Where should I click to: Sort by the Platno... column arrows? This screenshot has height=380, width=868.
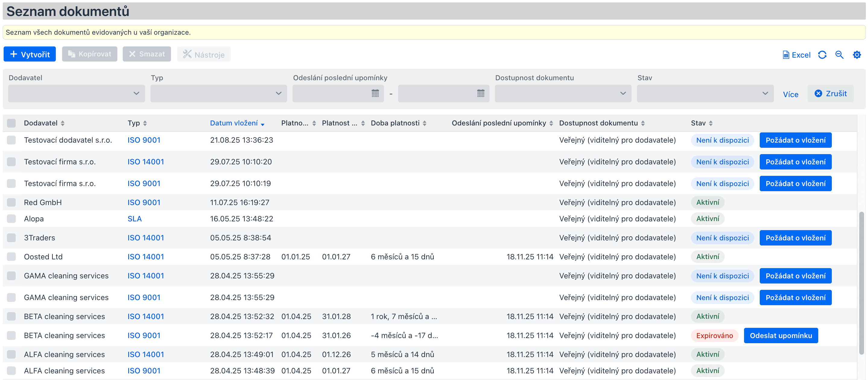(314, 123)
